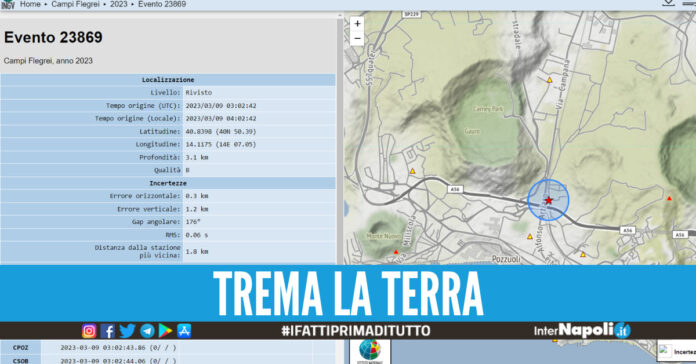Click the RMS value '0.06 s'
The image size is (696, 364).
(x=197, y=234)
